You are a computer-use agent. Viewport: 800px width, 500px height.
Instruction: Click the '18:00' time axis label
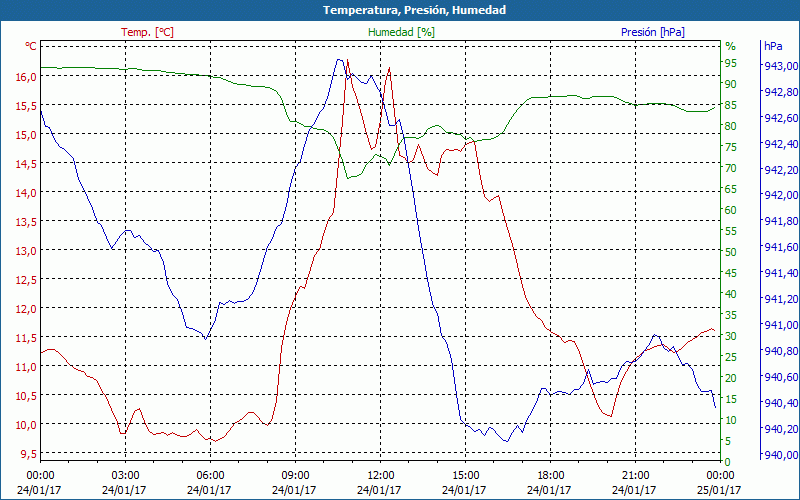click(x=551, y=476)
